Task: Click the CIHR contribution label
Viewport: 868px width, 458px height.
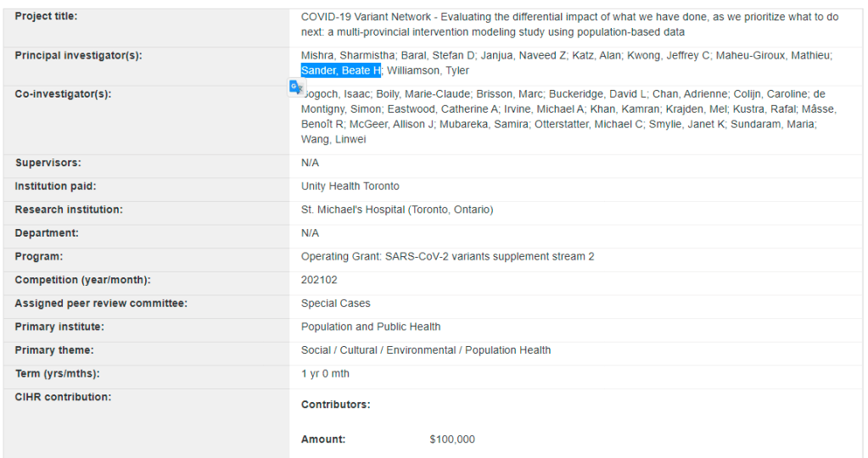Action: click(62, 397)
